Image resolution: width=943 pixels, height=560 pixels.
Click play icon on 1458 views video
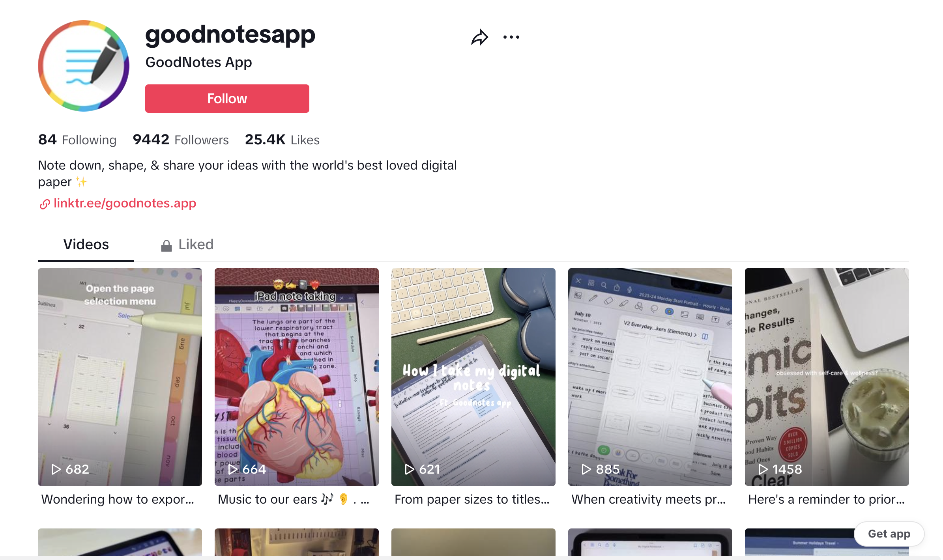[763, 469]
